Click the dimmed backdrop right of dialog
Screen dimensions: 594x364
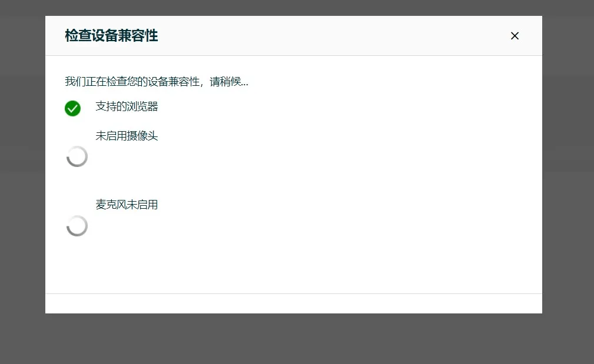tap(568, 176)
